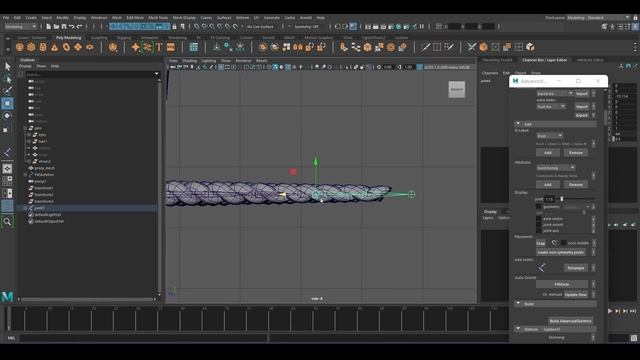Click the New Scene icon in status line
The width and height of the screenshot is (640, 360).
click(48, 27)
